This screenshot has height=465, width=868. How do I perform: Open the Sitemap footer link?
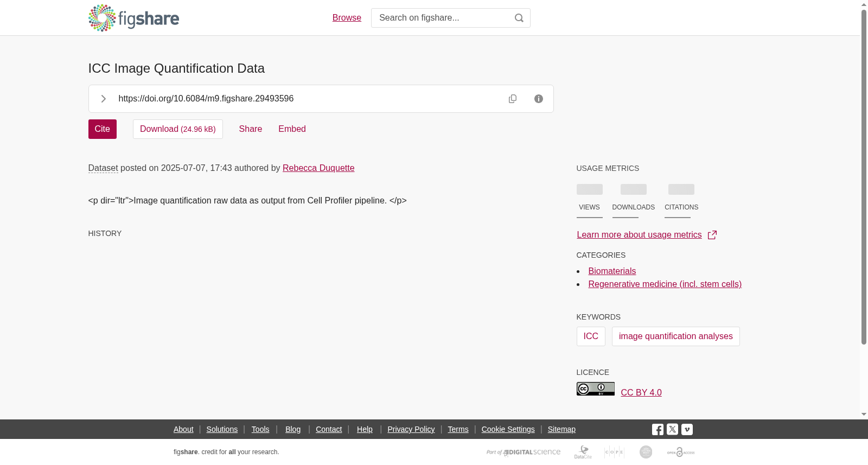[561, 429]
